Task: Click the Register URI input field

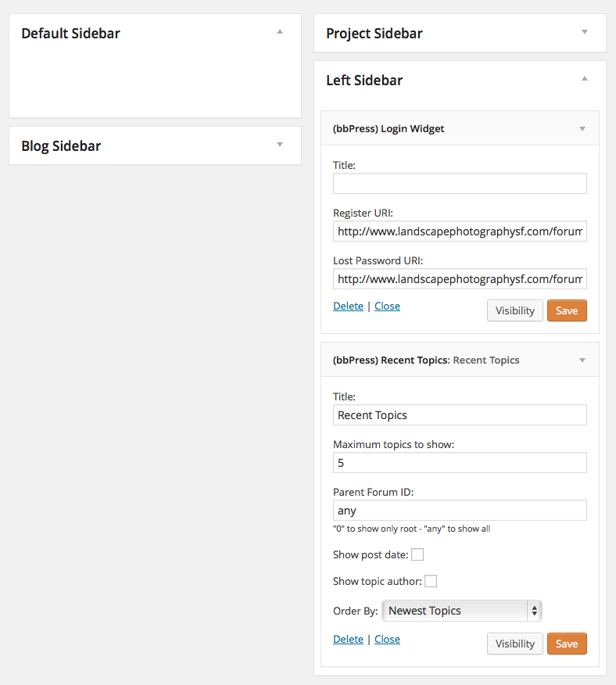Action: click(460, 231)
